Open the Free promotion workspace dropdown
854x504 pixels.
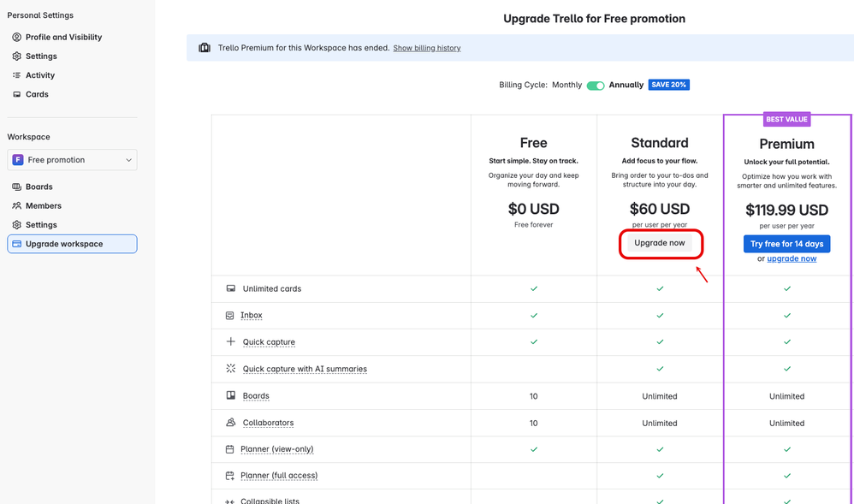coord(72,160)
